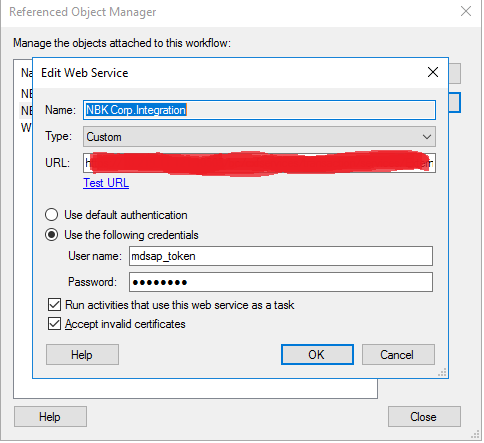Open the Type dropdown showing Custom
Screen dimensions: 484x443
tap(259, 137)
